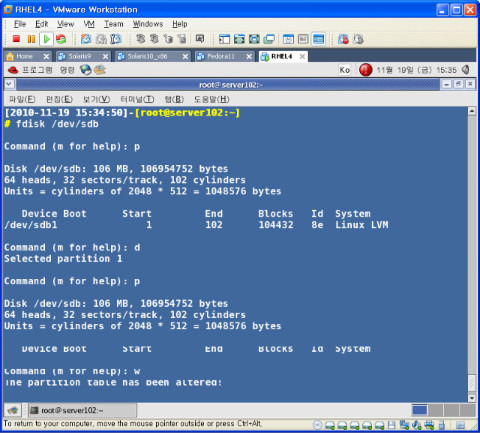Open the terminal window menu dropdown arrow
480x433 pixels.
9,84
